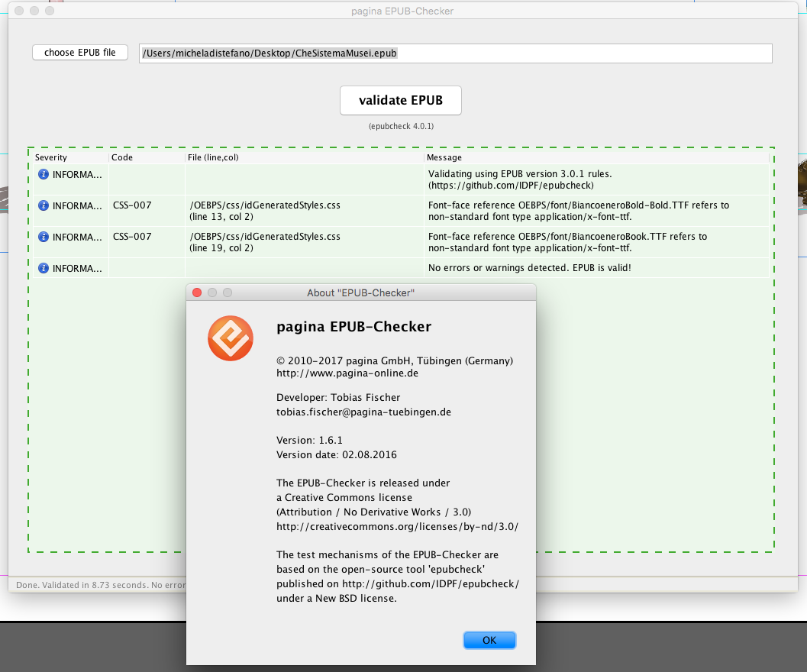The width and height of the screenshot is (807, 672).
Task: Click 'Version date: 02.08.2016' text
Action: pyautogui.click(x=337, y=454)
